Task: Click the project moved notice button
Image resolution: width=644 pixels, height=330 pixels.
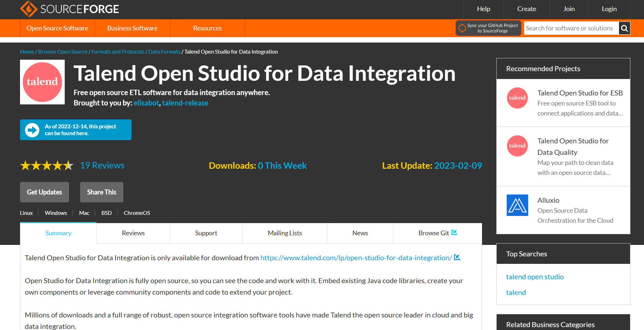Action: click(x=76, y=130)
